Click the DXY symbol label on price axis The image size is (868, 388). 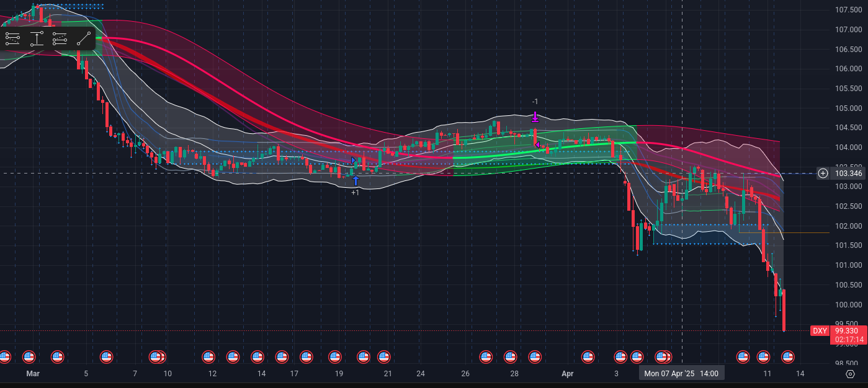[820, 331]
